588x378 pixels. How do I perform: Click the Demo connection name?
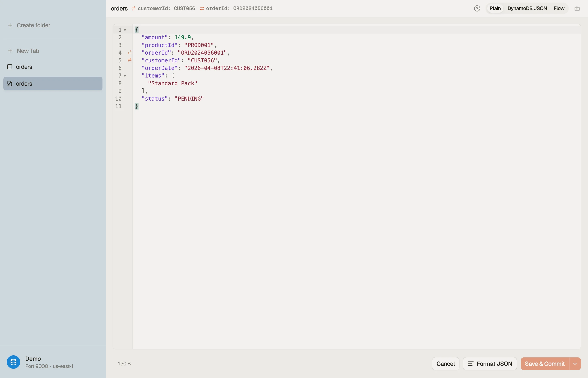33,359
